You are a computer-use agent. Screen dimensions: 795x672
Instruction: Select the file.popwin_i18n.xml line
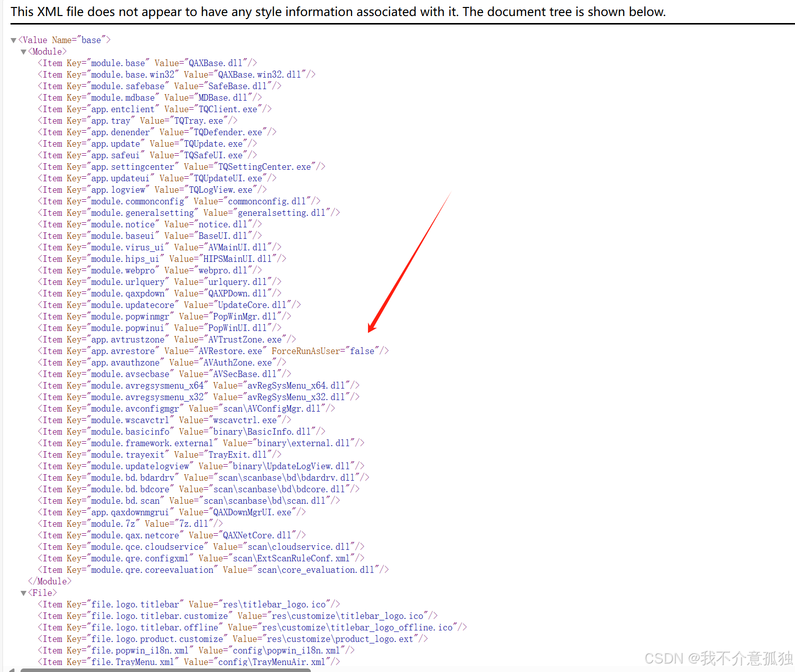tap(196, 650)
